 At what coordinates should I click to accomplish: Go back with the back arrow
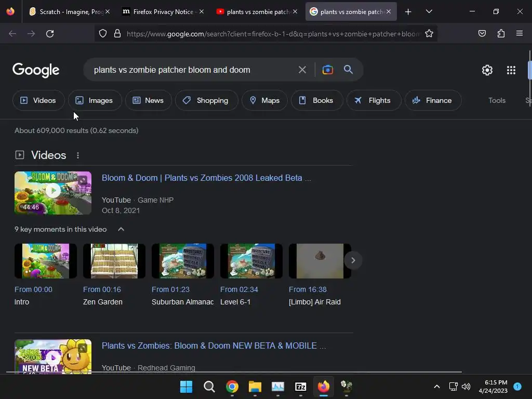12,34
